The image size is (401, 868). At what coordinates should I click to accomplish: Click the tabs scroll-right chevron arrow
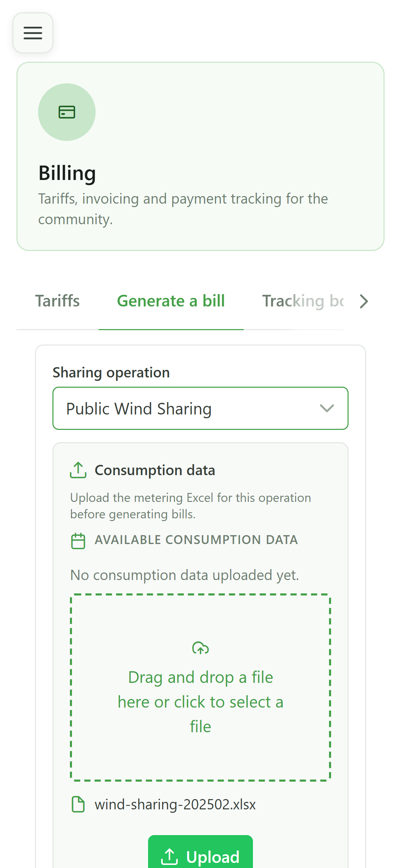click(x=364, y=301)
